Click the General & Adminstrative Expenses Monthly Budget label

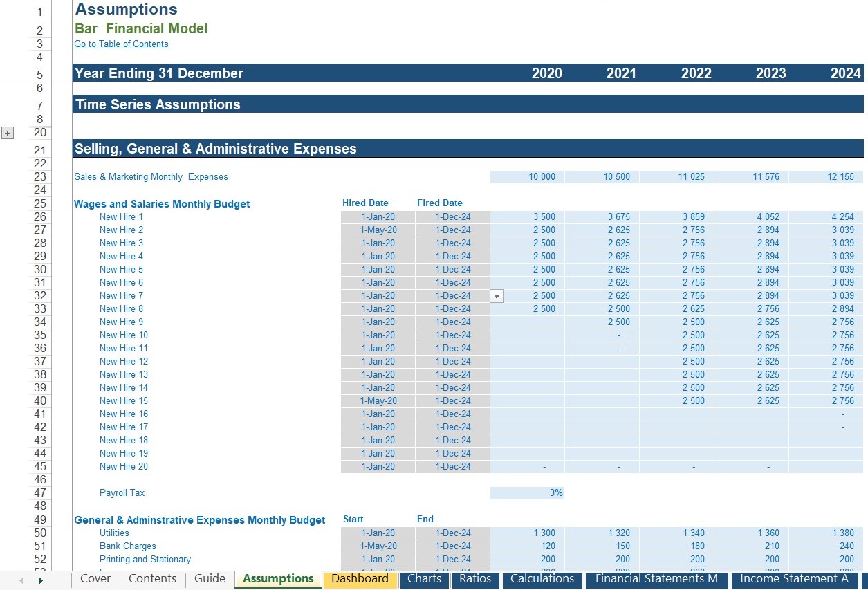(199, 520)
